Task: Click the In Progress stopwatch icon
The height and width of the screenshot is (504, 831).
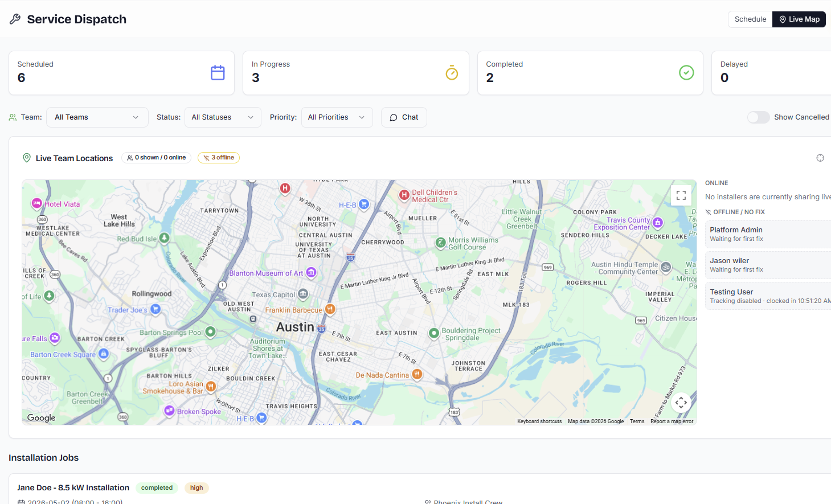Action: 452,73
